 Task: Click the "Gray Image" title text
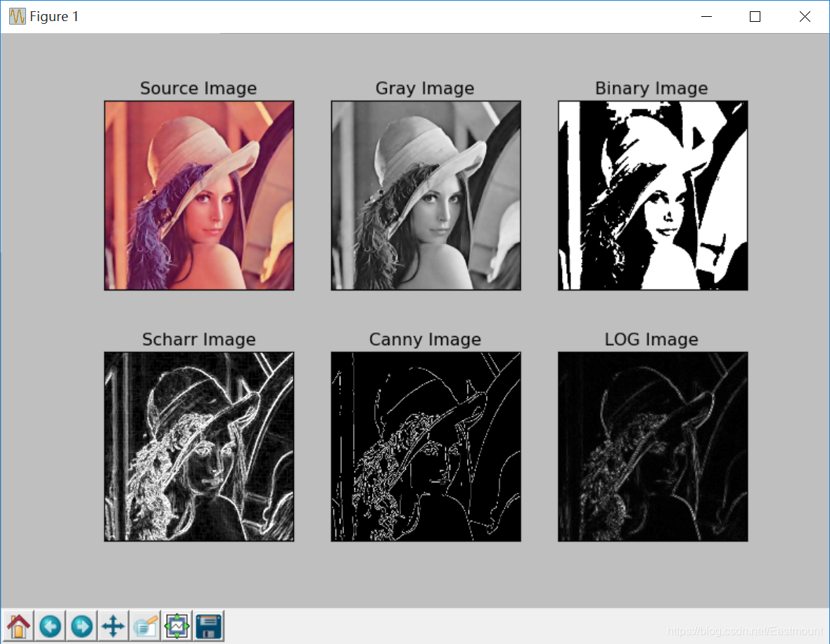coord(425,89)
